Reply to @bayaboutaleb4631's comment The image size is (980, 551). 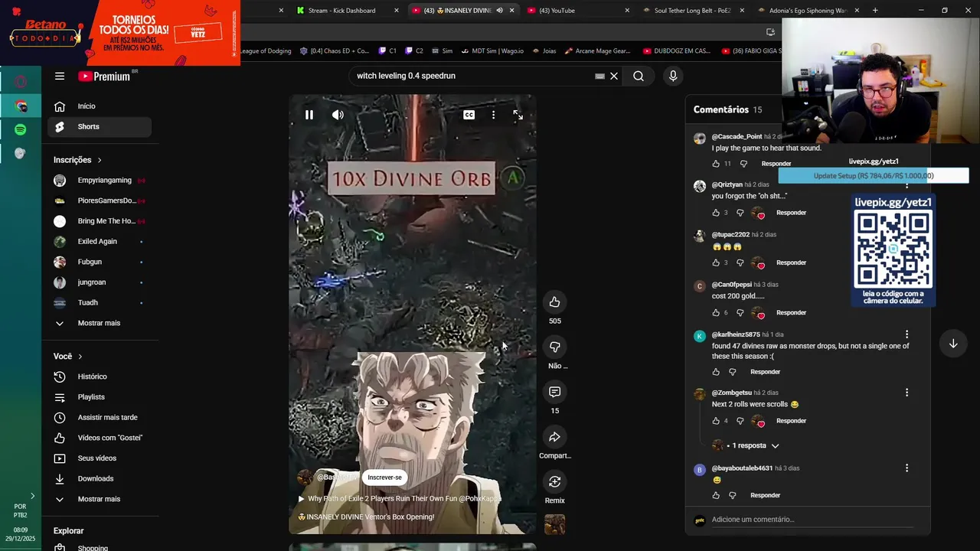pyautogui.click(x=765, y=495)
